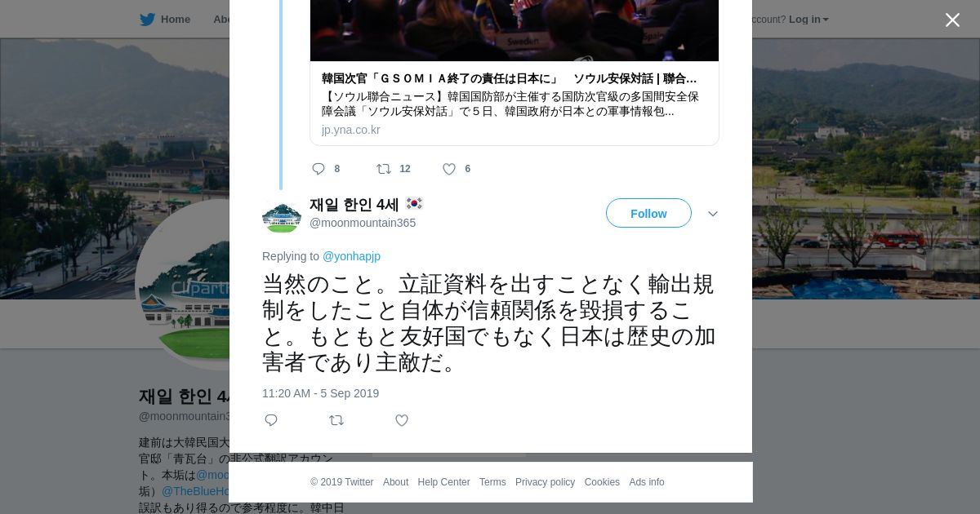Click the retweet icon showing 12 retweets
The width and height of the screenshot is (980, 514).
[x=384, y=169]
